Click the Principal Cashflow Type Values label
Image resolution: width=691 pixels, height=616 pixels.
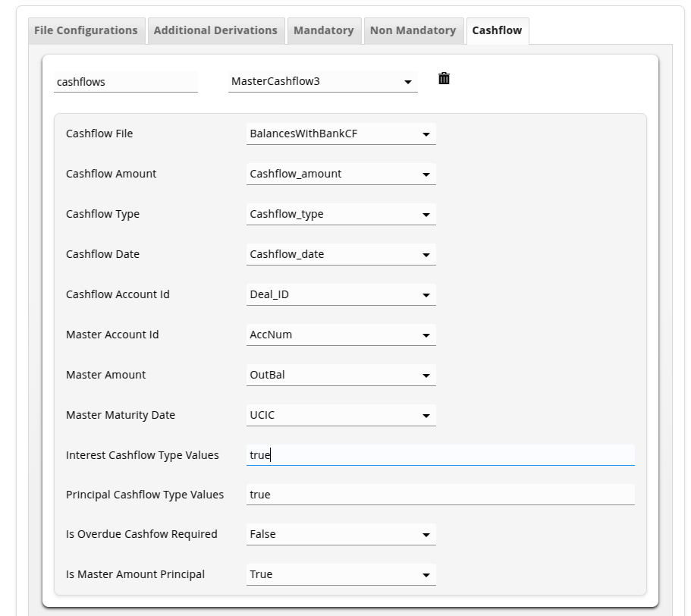point(145,495)
